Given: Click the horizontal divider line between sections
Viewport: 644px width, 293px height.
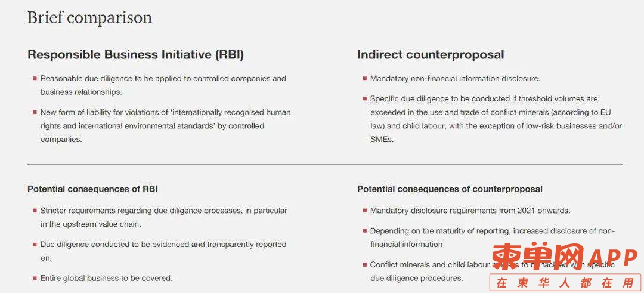Looking at the screenshot, I should [x=325, y=164].
